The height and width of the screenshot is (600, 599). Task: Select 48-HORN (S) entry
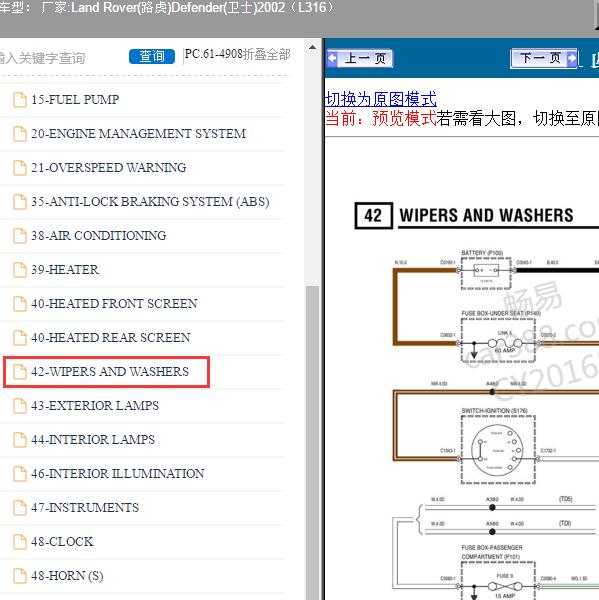pos(67,576)
